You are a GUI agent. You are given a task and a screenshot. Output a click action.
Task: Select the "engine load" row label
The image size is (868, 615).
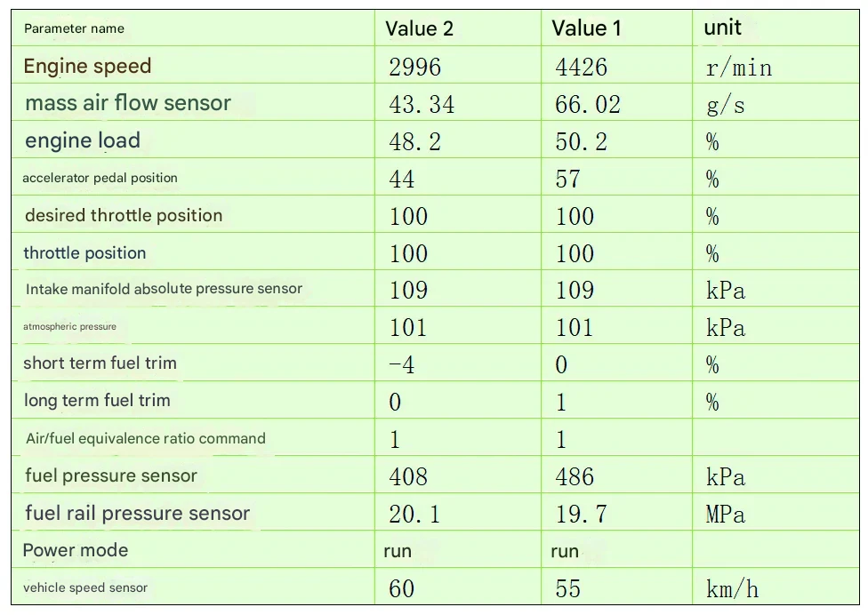click(x=83, y=140)
